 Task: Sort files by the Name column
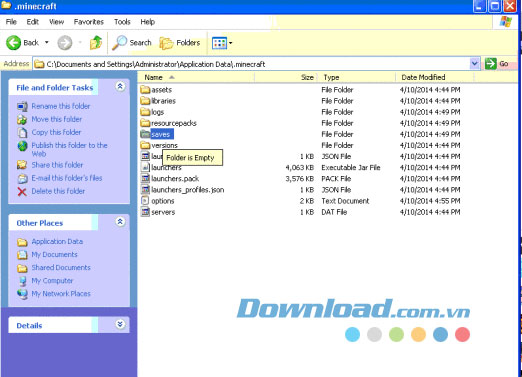click(x=197, y=77)
